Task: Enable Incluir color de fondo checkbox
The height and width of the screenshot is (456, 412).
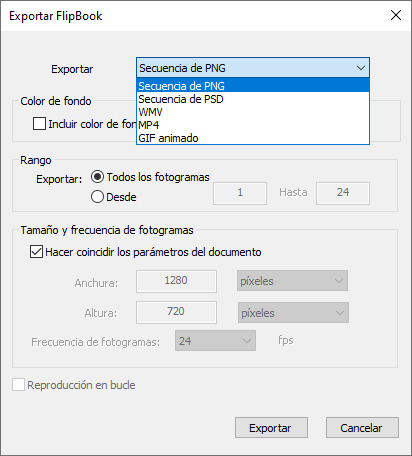Action: pyautogui.click(x=39, y=124)
